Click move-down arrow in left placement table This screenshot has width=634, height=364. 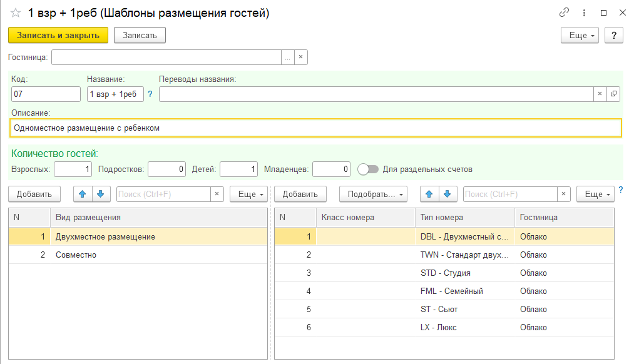click(x=100, y=195)
